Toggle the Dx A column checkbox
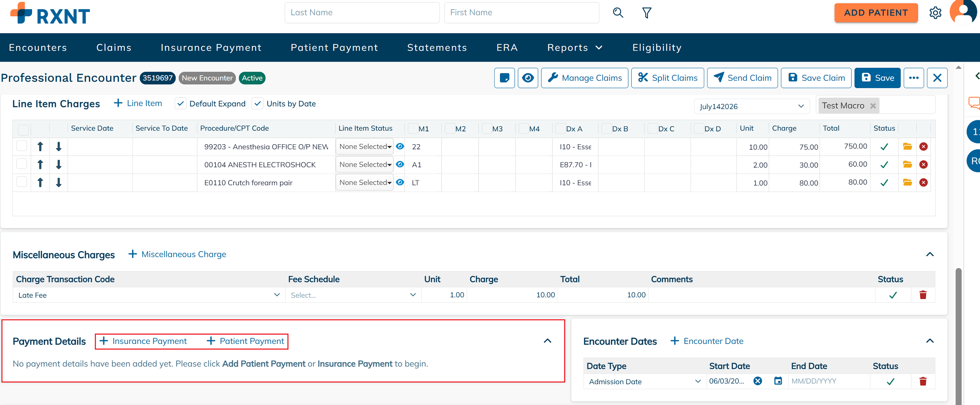 560,128
